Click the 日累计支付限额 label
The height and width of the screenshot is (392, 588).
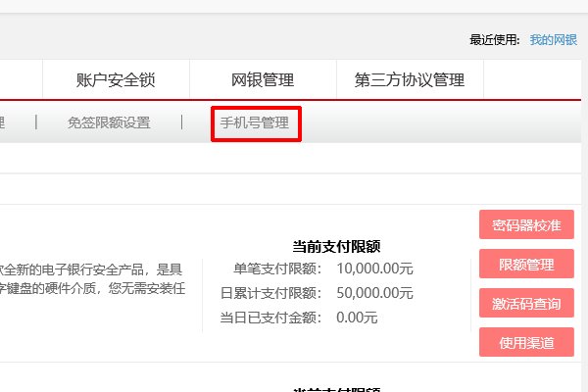click(271, 293)
